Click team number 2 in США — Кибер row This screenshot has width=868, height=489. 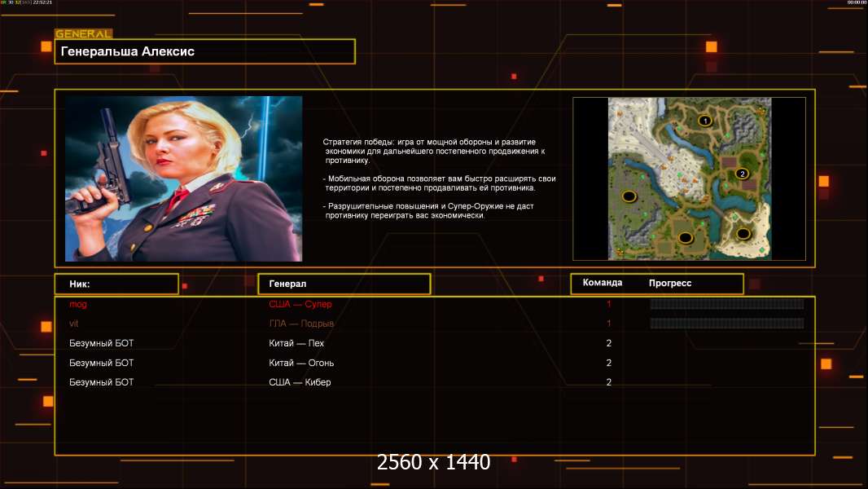click(x=608, y=382)
